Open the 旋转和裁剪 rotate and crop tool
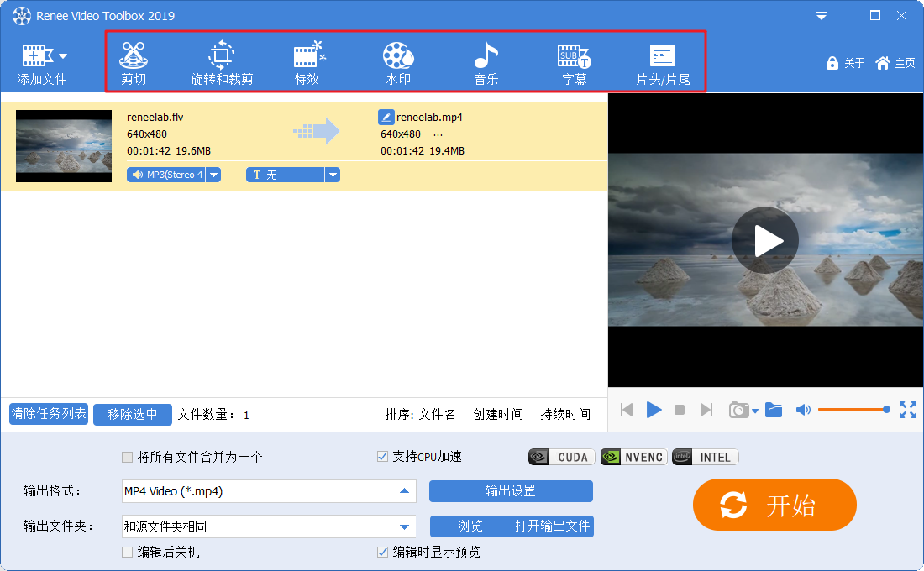The image size is (924, 571). coord(222,63)
